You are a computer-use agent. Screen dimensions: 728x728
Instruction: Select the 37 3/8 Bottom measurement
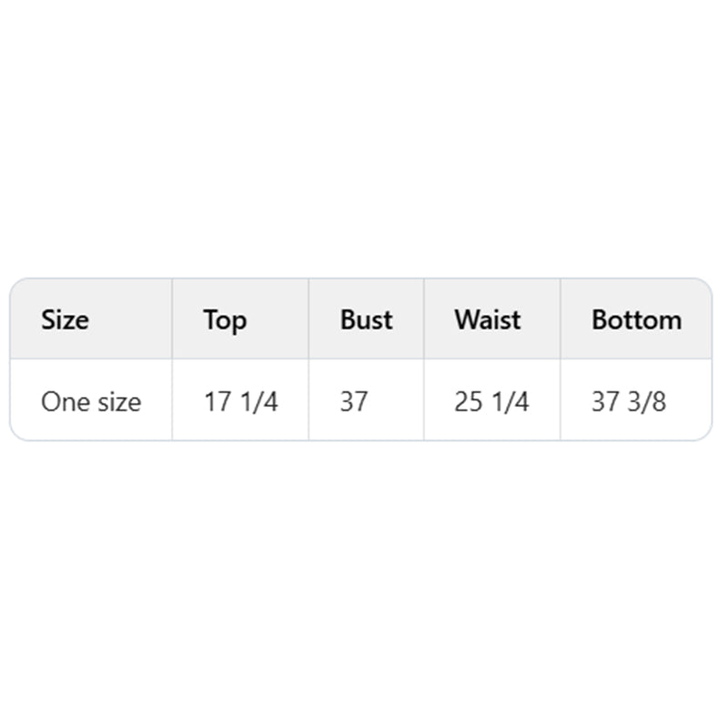tap(629, 401)
